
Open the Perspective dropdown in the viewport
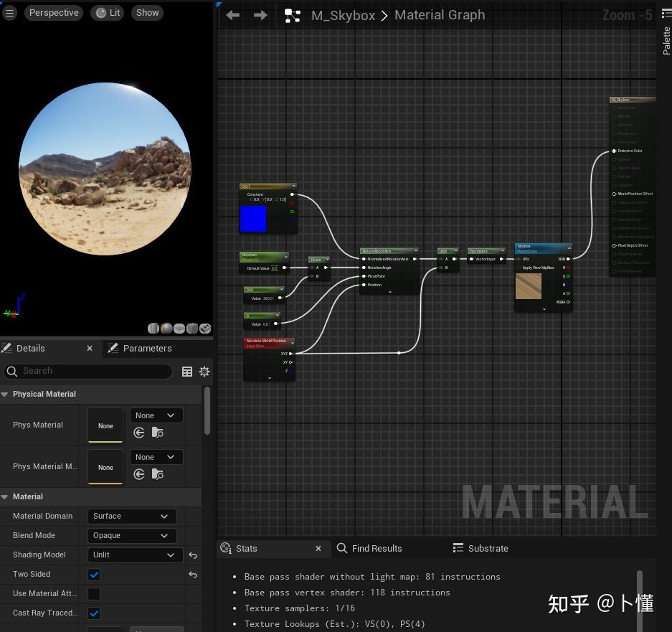click(x=53, y=12)
